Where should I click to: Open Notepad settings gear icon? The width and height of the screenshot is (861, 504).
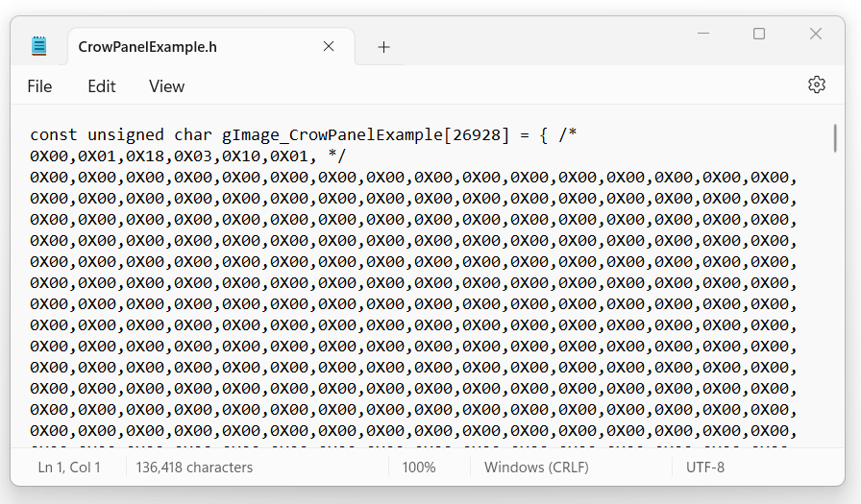pyautogui.click(x=817, y=85)
